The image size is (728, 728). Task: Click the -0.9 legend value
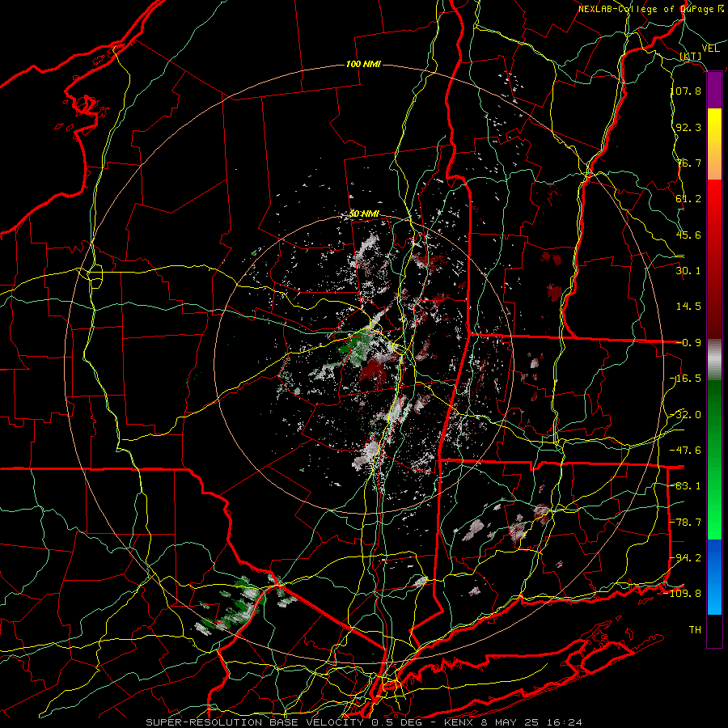(x=688, y=343)
